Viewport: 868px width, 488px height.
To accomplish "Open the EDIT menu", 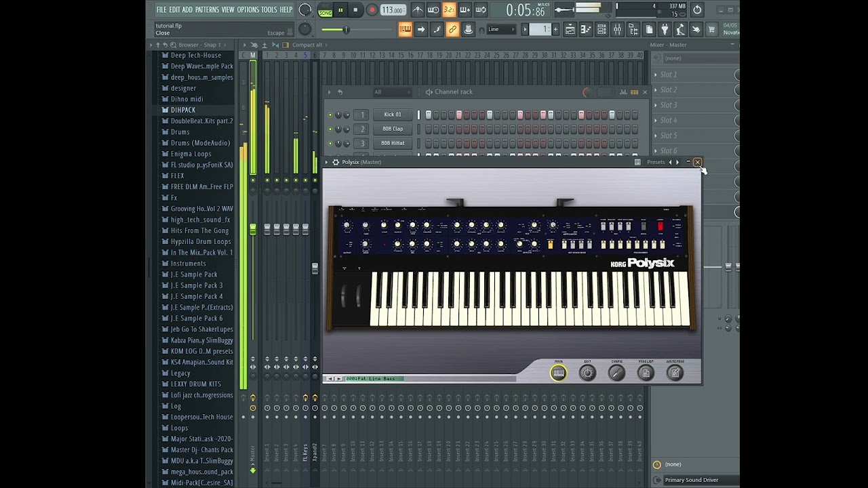I will [x=175, y=10].
